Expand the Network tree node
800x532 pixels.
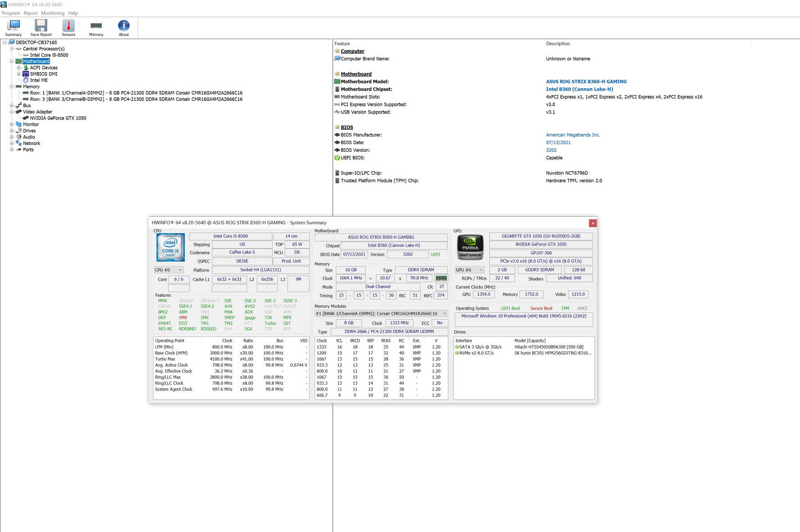pyautogui.click(x=12, y=143)
